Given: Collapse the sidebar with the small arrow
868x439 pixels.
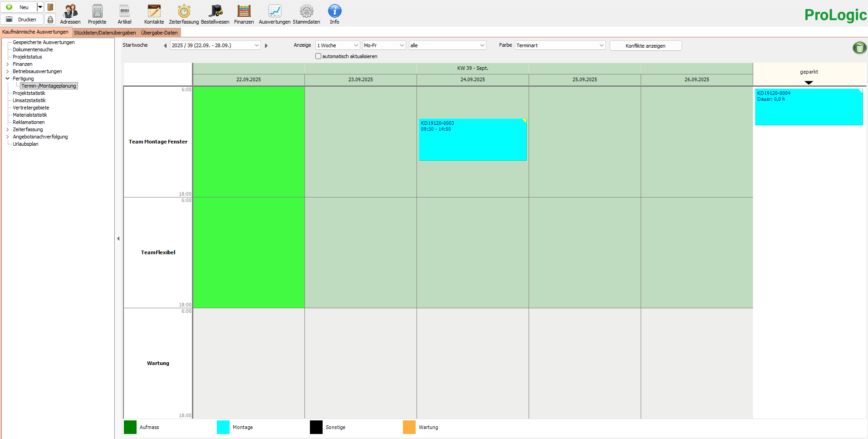Looking at the screenshot, I should [x=118, y=238].
